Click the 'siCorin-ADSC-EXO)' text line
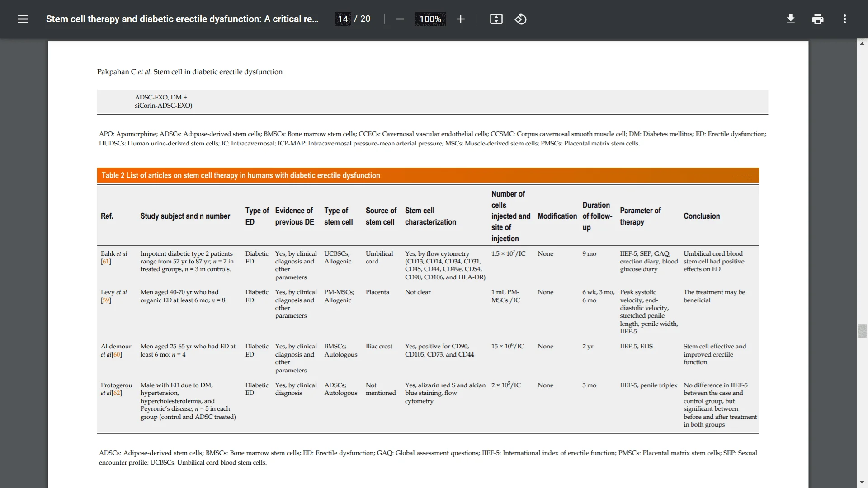Screen dimensions: 868x488 point(163,105)
